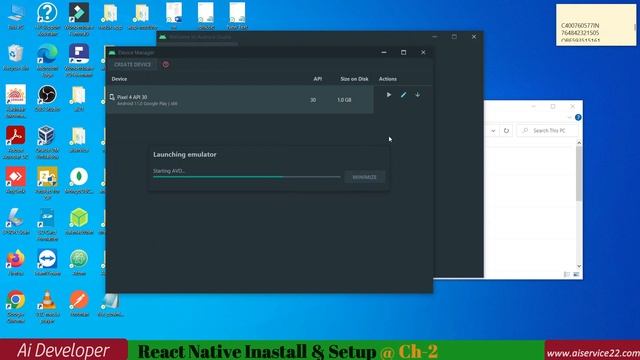Select the Adobe Acrobat desktop icon
640x360 pixels.
pos(16,142)
